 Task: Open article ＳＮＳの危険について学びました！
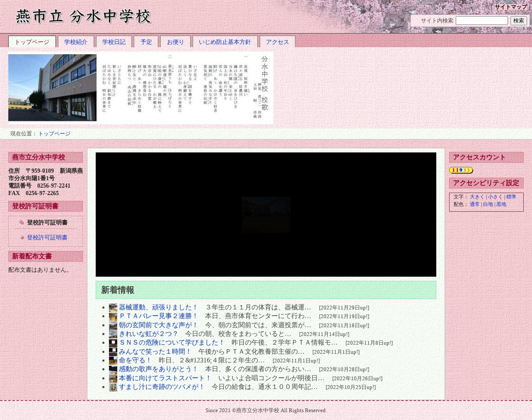[172, 343]
